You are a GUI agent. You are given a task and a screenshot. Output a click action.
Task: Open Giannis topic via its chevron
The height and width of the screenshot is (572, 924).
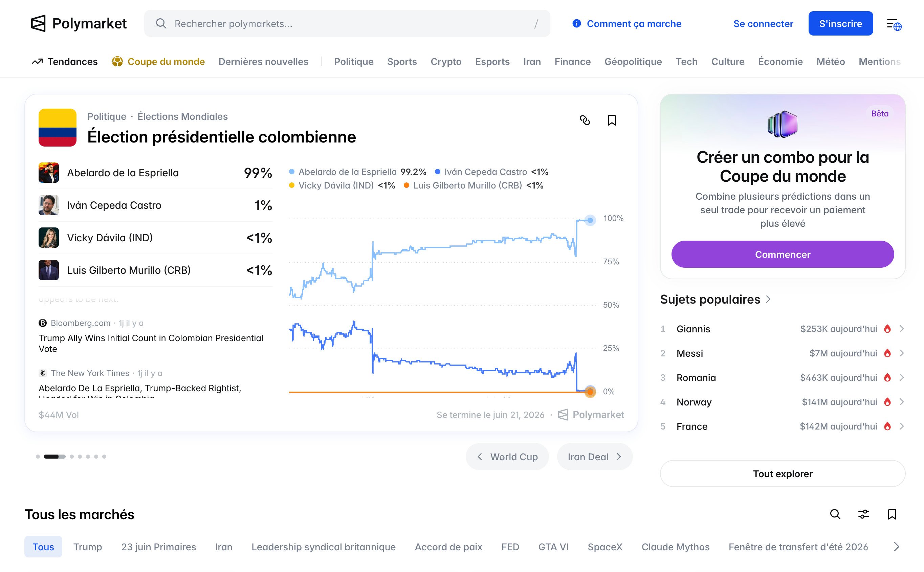coord(902,329)
